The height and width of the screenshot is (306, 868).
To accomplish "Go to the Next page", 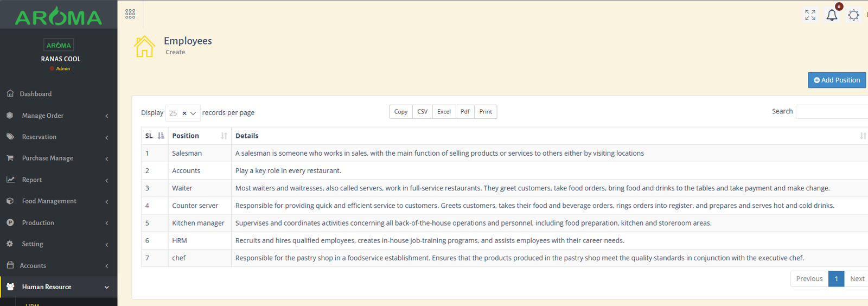I will [x=857, y=279].
